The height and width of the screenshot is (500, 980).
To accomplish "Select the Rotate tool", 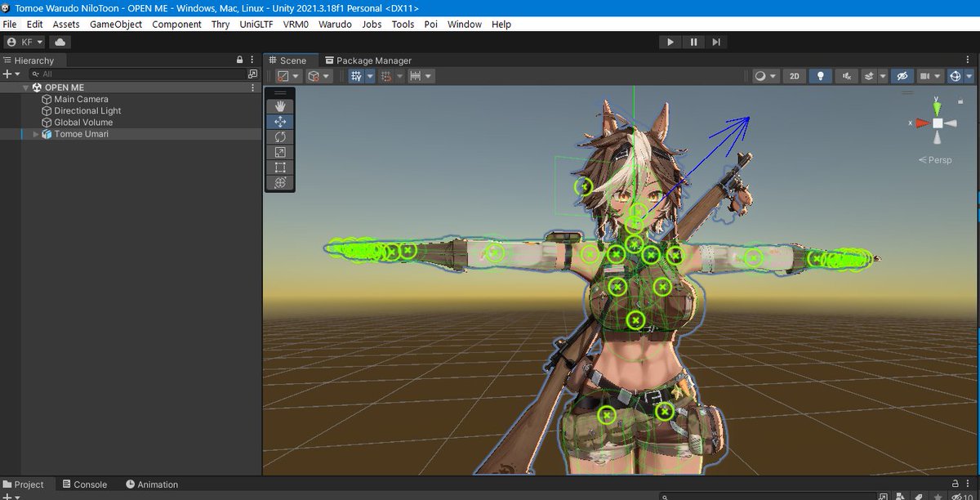I will (x=280, y=137).
